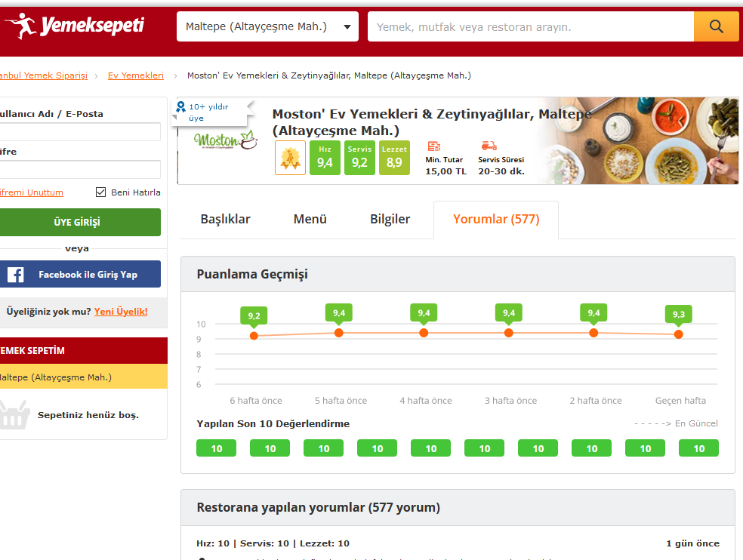The width and height of the screenshot is (743, 560).
Task: Click the 9,3 score label on chart
Action: (x=679, y=314)
